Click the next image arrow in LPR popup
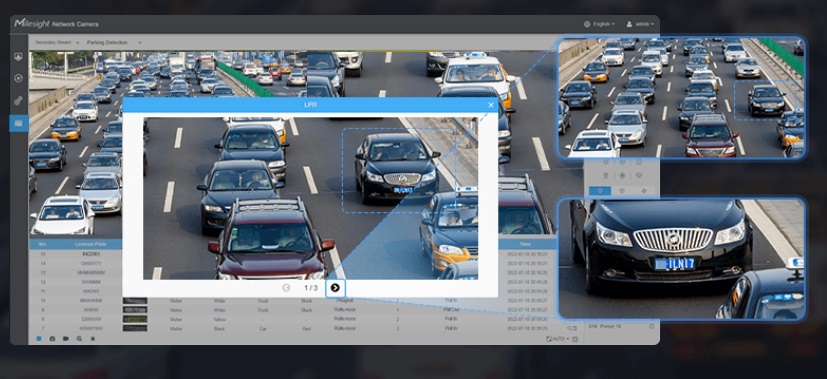Viewport: 827px width, 379px height. [x=335, y=288]
